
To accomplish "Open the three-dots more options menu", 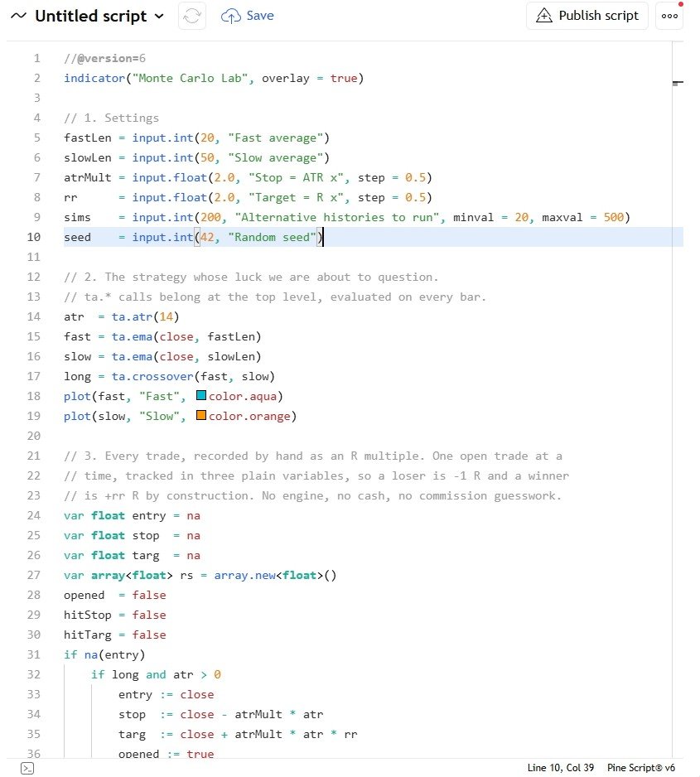I will (669, 16).
